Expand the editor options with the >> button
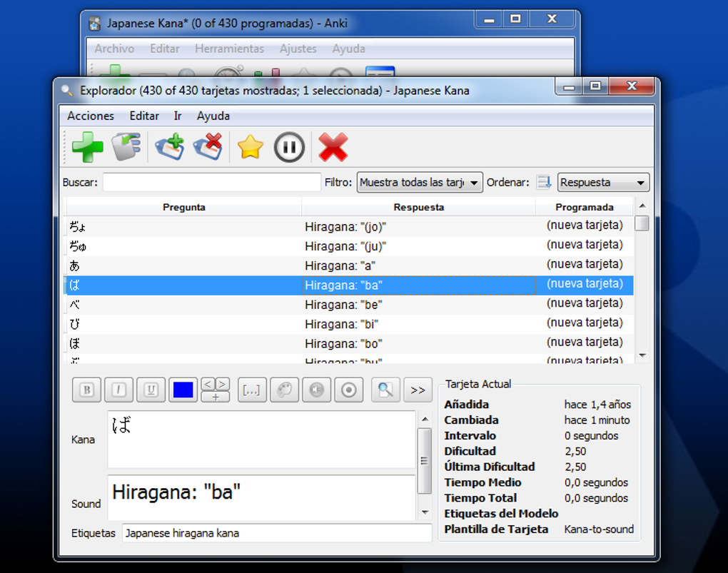The image size is (728, 573). tap(418, 390)
